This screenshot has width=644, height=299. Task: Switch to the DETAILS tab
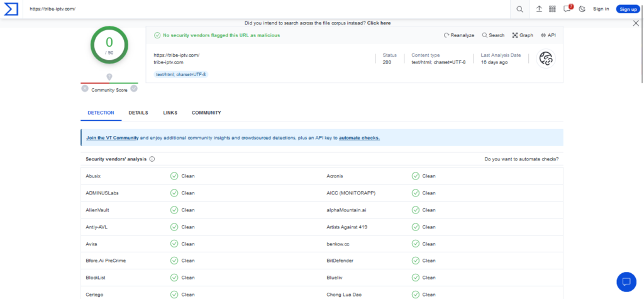138,113
